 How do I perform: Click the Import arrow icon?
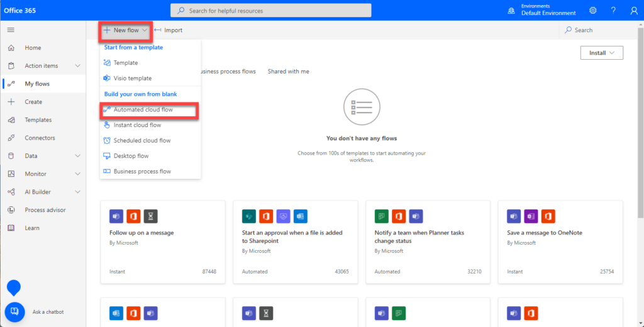(x=158, y=30)
